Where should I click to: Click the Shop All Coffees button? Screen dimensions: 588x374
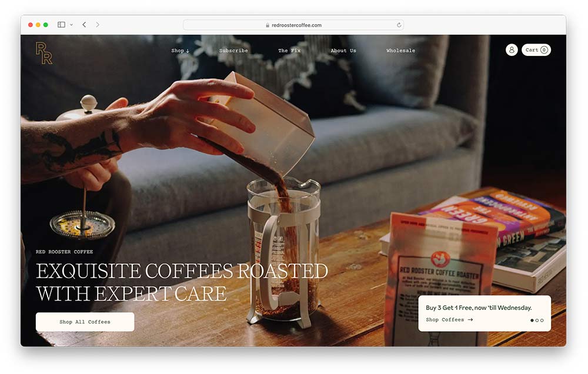85,322
